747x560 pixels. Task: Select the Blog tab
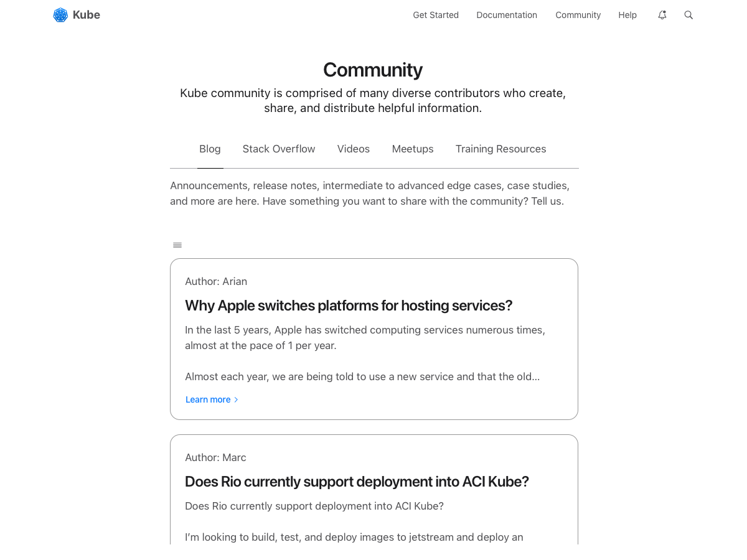pyautogui.click(x=210, y=149)
